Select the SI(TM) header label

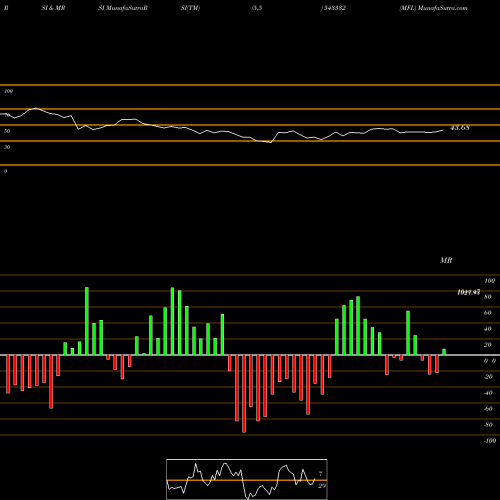(x=190, y=8)
